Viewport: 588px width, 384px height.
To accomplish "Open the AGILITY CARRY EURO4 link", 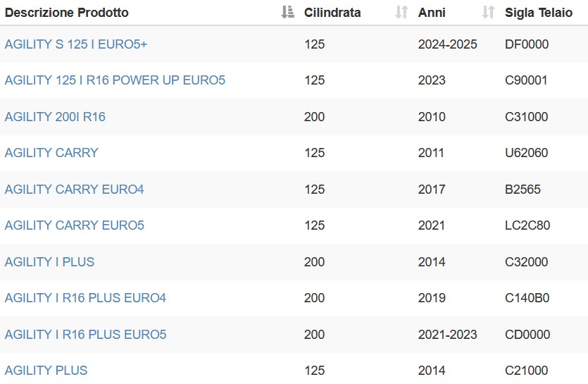I will point(74,190).
